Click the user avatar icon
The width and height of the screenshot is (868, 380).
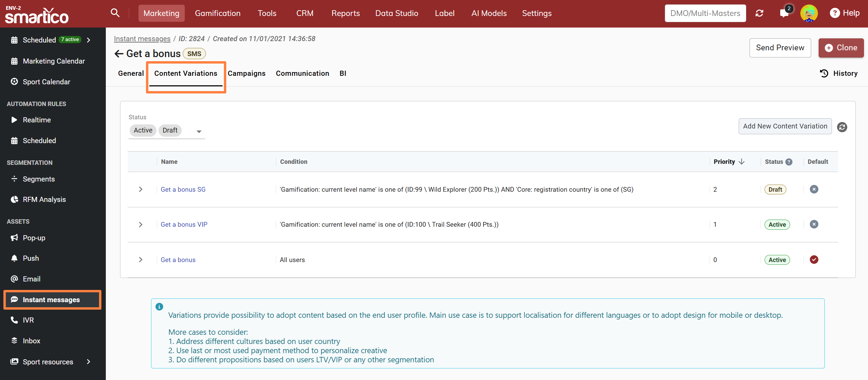[x=809, y=13]
